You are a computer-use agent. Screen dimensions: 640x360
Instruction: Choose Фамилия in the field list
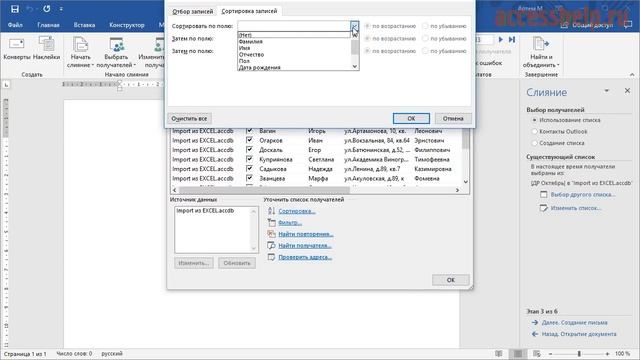[294, 42]
